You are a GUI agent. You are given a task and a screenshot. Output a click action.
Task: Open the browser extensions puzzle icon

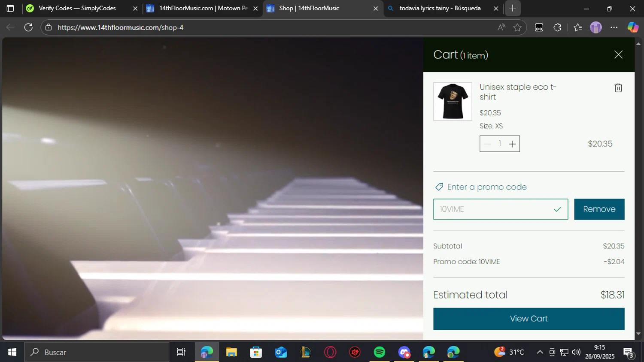pos(557,27)
